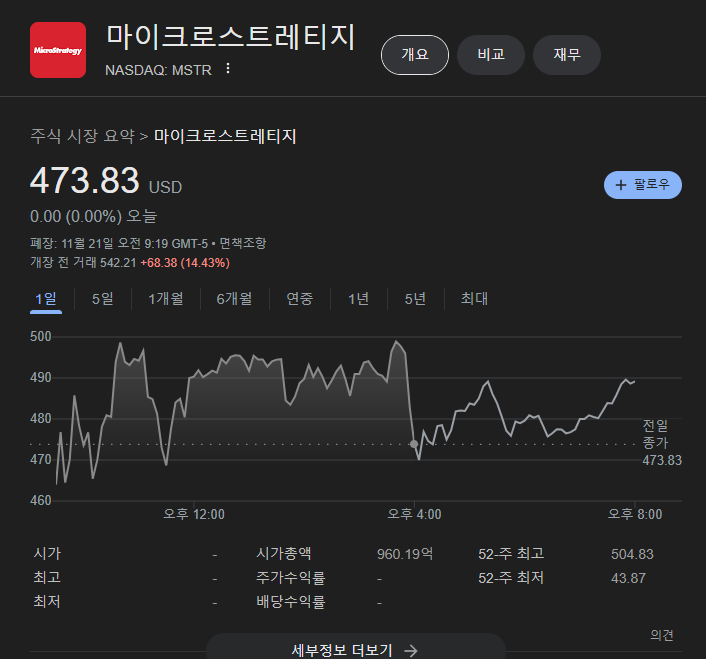This screenshot has height=659, width=706.
Task: Click the 의견 feedback link
Action: (x=662, y=635)
